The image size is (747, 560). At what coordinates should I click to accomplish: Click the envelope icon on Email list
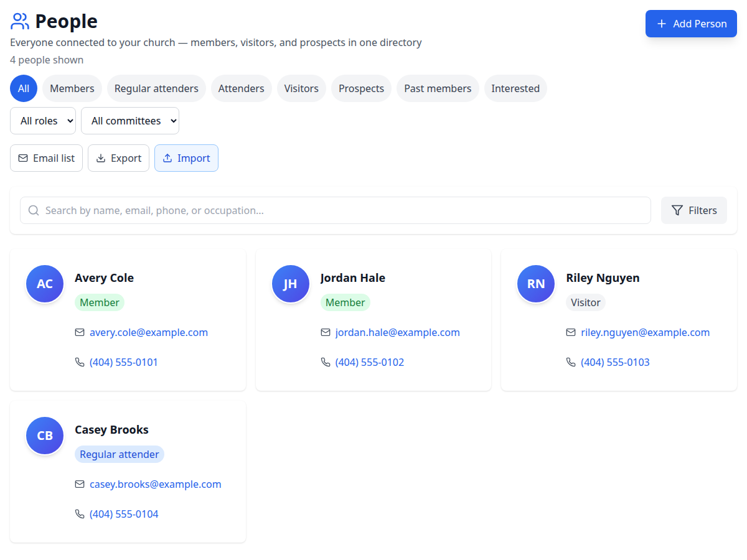[23, 158]
